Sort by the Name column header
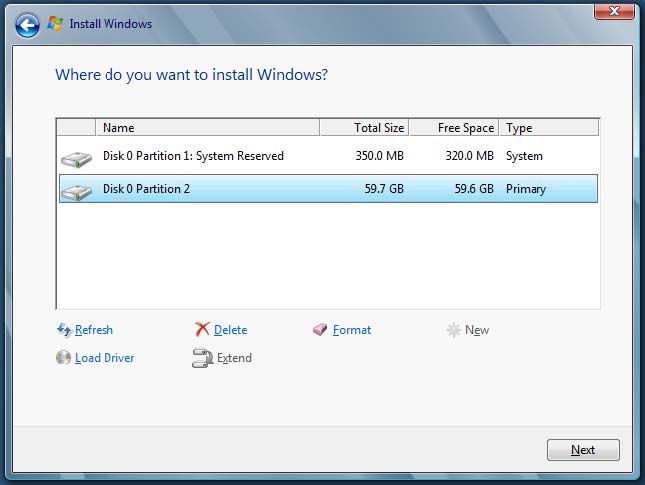Viewport: 645px width, 485px height. click(x=207, y=128)
